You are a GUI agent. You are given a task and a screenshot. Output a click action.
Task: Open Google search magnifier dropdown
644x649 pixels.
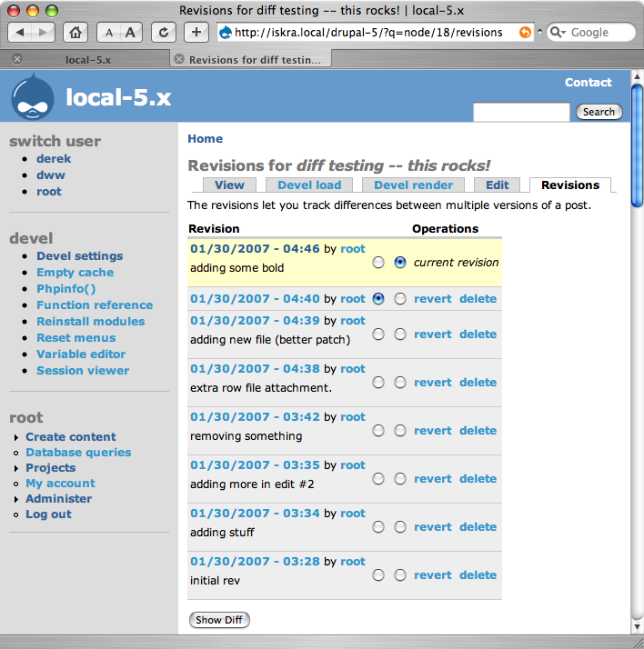[558, 33]
